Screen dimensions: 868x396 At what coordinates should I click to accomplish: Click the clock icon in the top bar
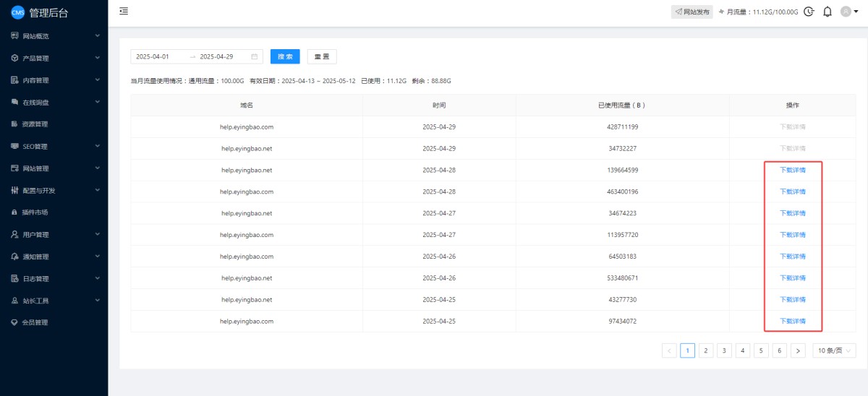809,12
